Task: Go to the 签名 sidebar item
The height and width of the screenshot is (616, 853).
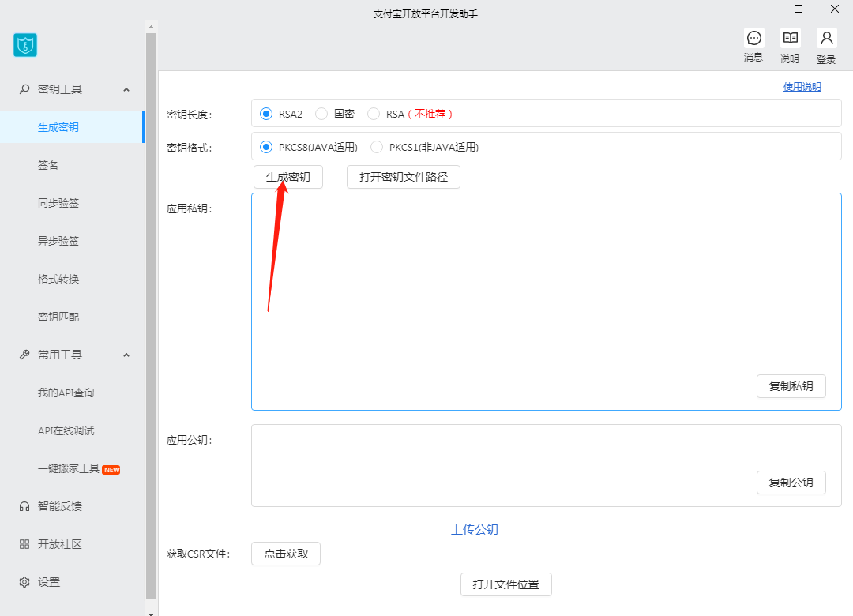Action: pyautogui.click(x=48, y=165)
